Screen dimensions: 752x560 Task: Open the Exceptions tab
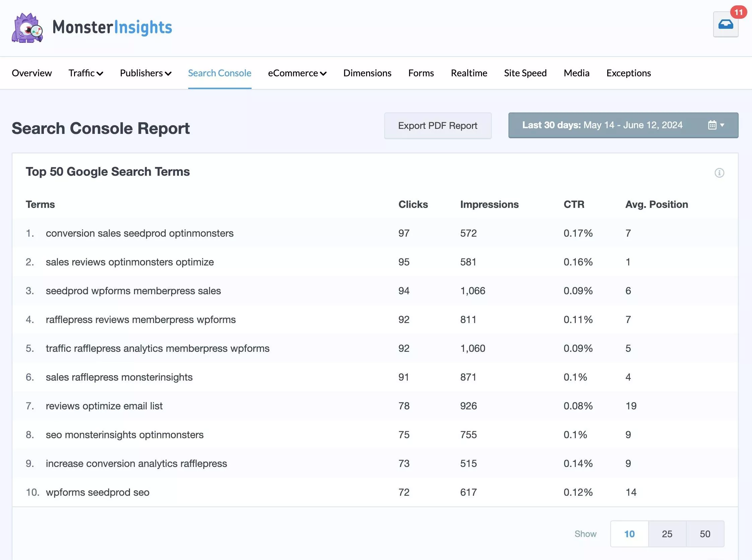click(x=628, y=73)
